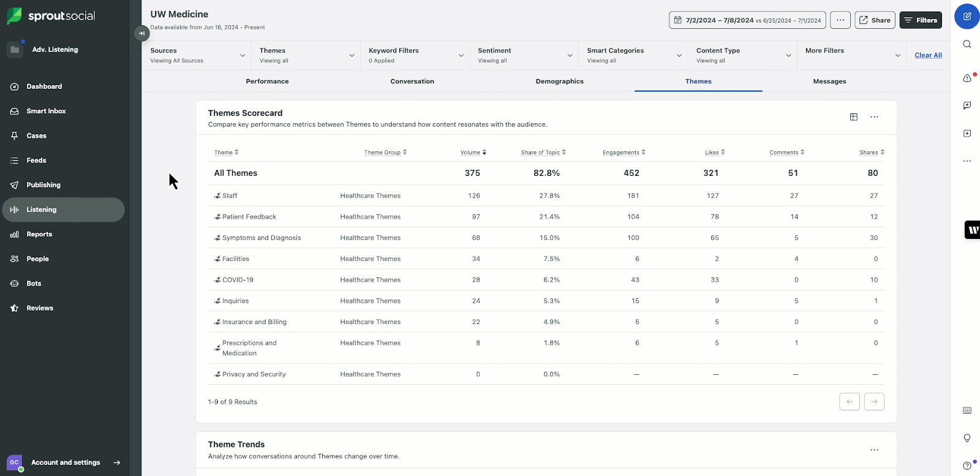Sort by the Comments column
980x476 pixels.
(x=787, y=152)
